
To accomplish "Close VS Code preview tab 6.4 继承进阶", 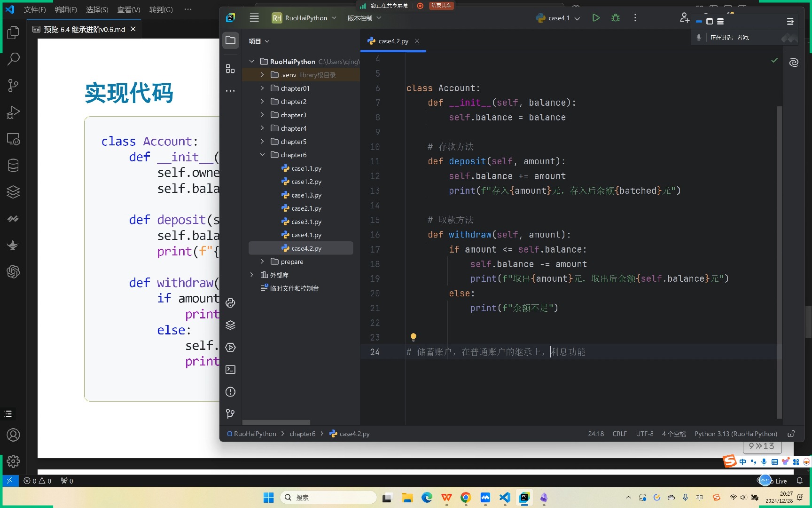I will click(133, 29).
